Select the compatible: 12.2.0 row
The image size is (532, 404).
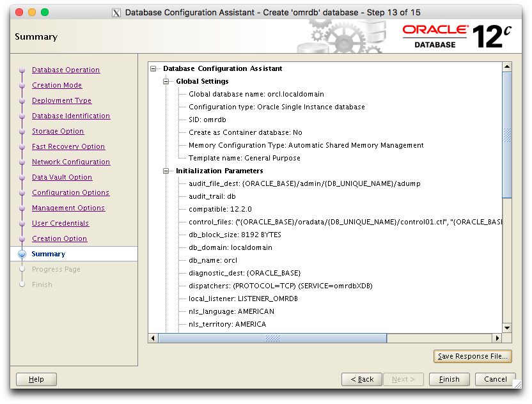[220, 209]
